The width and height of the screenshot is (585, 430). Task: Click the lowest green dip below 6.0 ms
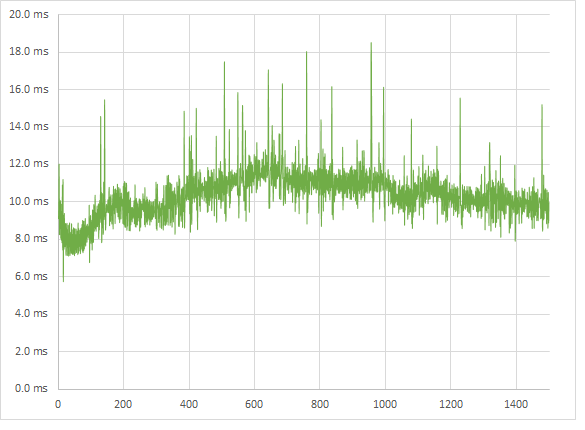click(x=63, y=281)
